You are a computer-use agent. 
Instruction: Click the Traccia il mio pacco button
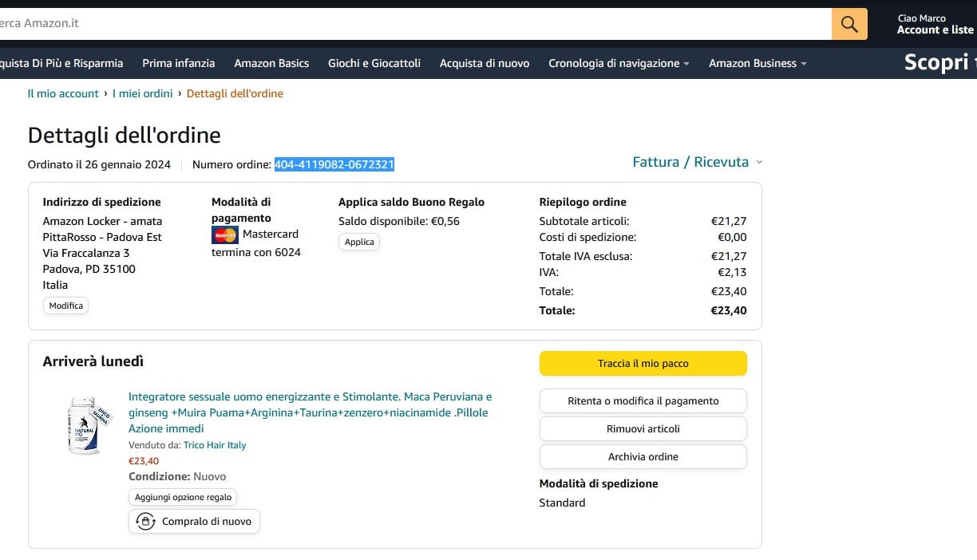tap(643, 364)
